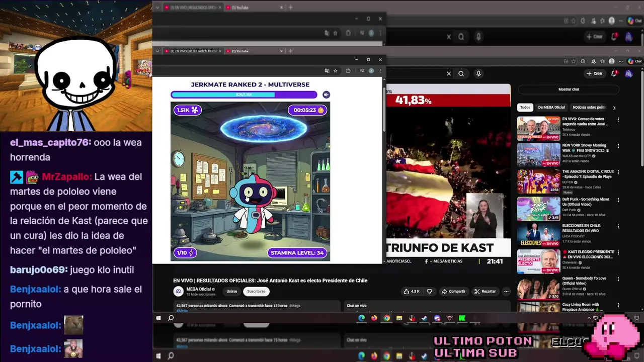Open the EN VIVO: Conteo de votos video thumbnail
The image size is (644, 362).
tap(538, 128)
